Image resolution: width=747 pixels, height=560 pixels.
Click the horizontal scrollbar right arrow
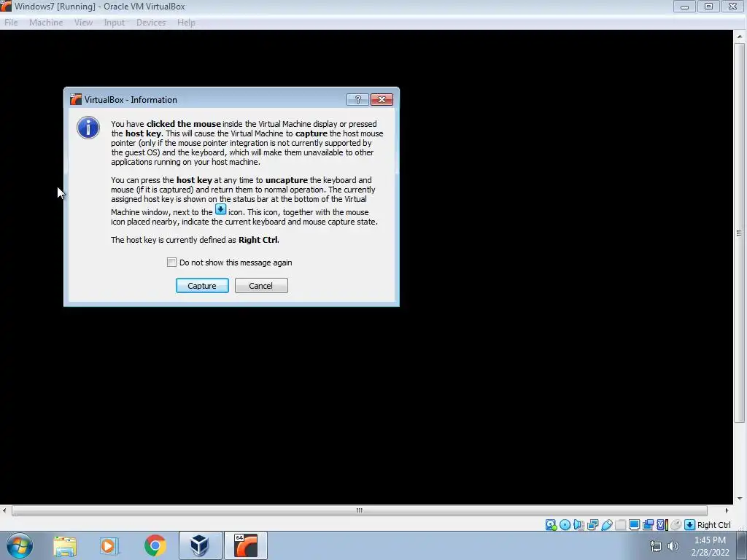[x=727, y=510]
